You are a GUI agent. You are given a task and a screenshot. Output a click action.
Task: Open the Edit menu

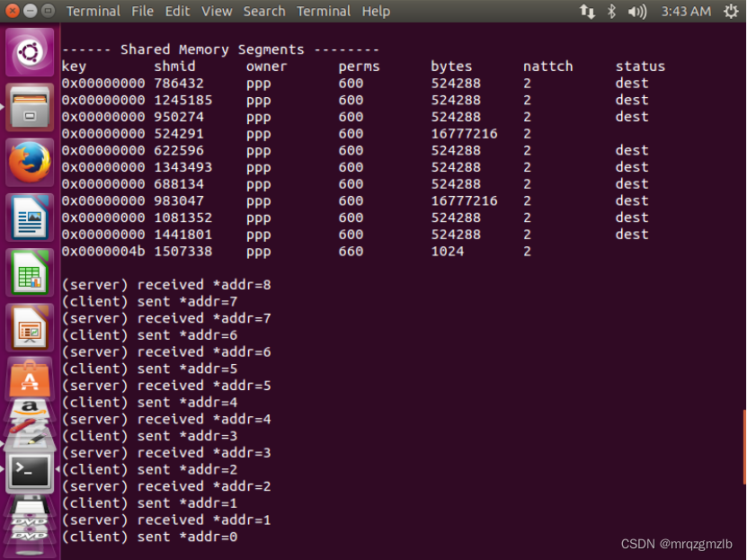coord(177,11)
